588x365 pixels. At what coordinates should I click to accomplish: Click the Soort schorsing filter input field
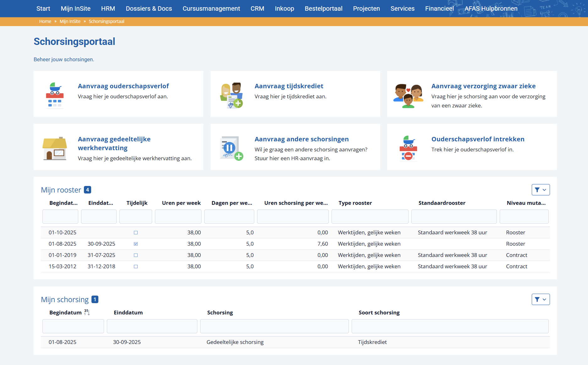click(450, 326)
